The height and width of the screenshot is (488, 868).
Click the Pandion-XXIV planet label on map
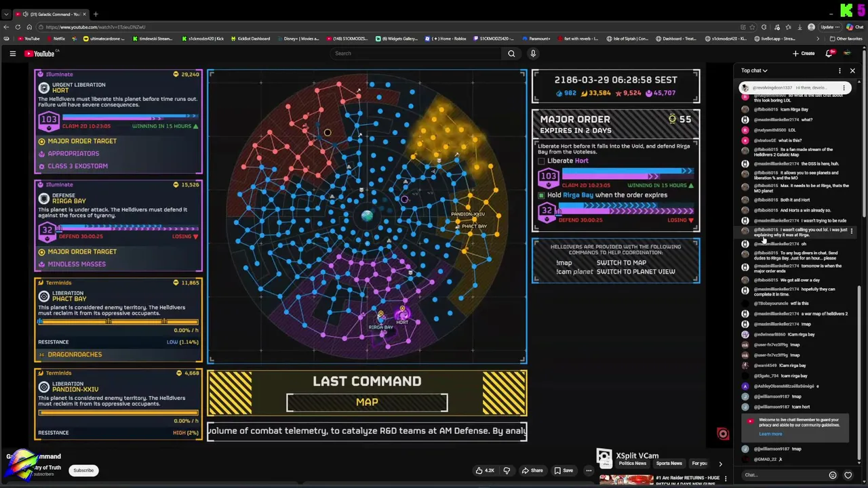pyautogui.click(x=467, y=214)
